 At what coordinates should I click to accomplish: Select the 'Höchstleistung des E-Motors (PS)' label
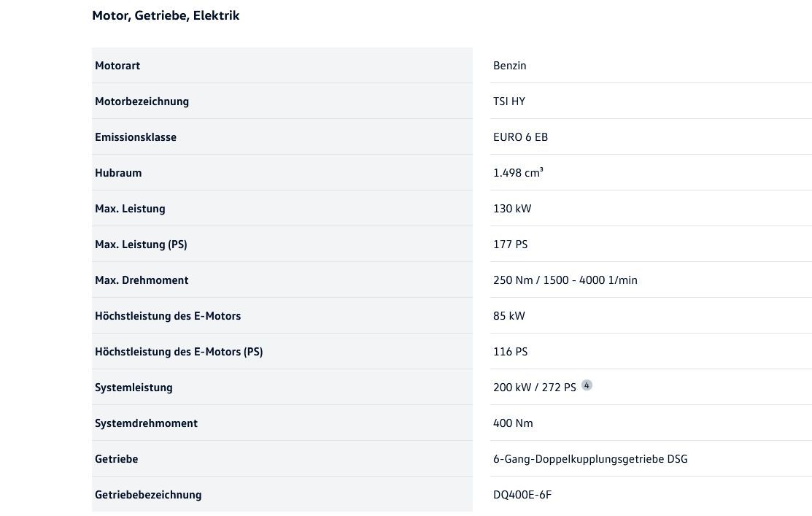(179, 352)
